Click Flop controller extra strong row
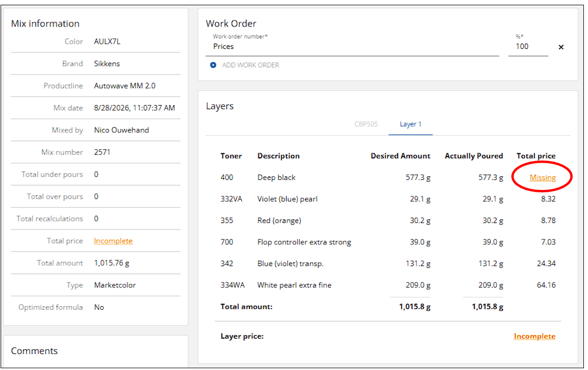This screenshot has width=588, height=370. pos(387,242)
